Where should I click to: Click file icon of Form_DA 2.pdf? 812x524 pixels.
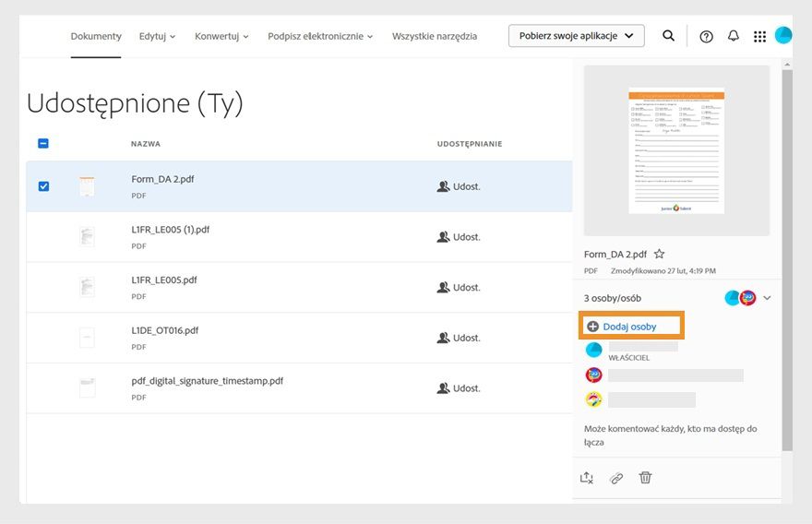pyautogui.click(x=87, y=186)
